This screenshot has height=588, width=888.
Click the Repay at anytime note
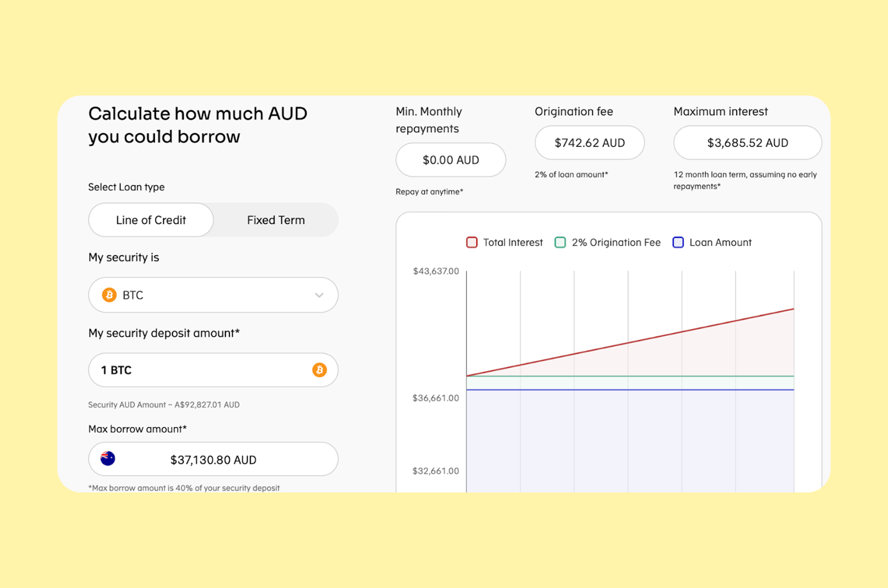pos(429,192)
